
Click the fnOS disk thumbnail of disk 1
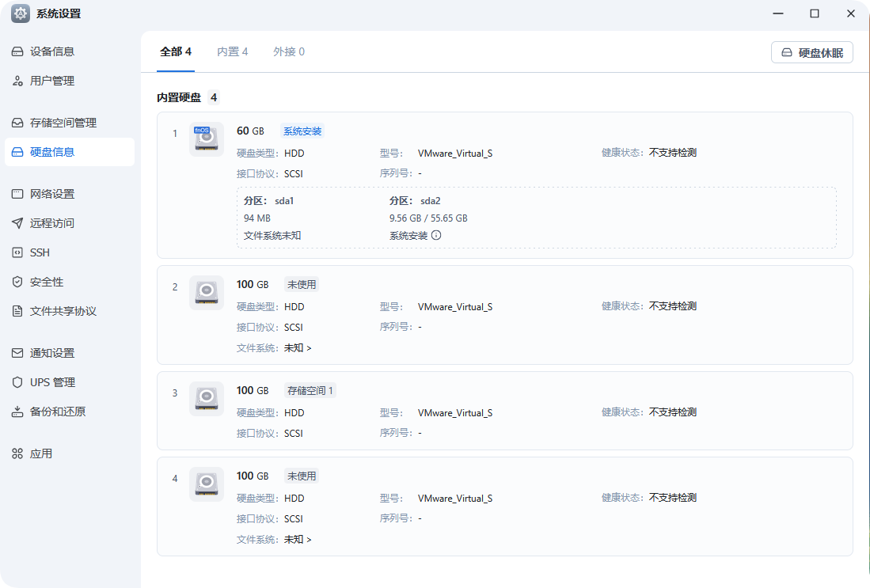206,138
